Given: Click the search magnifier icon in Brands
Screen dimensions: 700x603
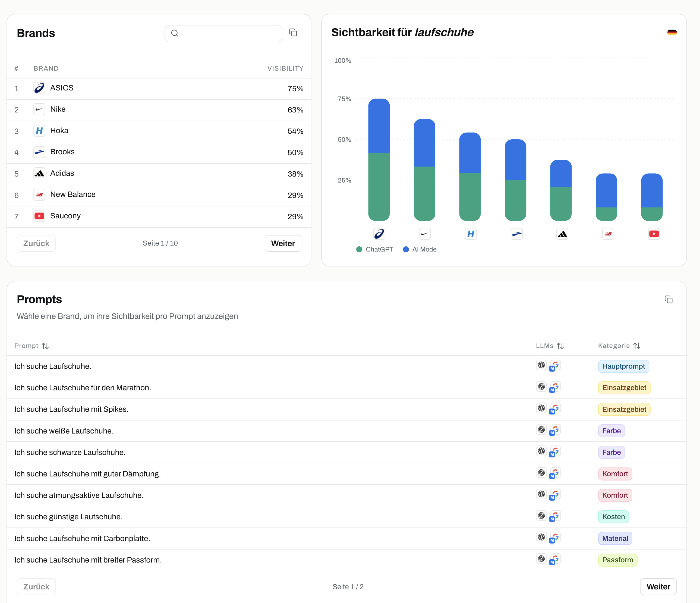Looking at the screenshot, I should (175, 33).
